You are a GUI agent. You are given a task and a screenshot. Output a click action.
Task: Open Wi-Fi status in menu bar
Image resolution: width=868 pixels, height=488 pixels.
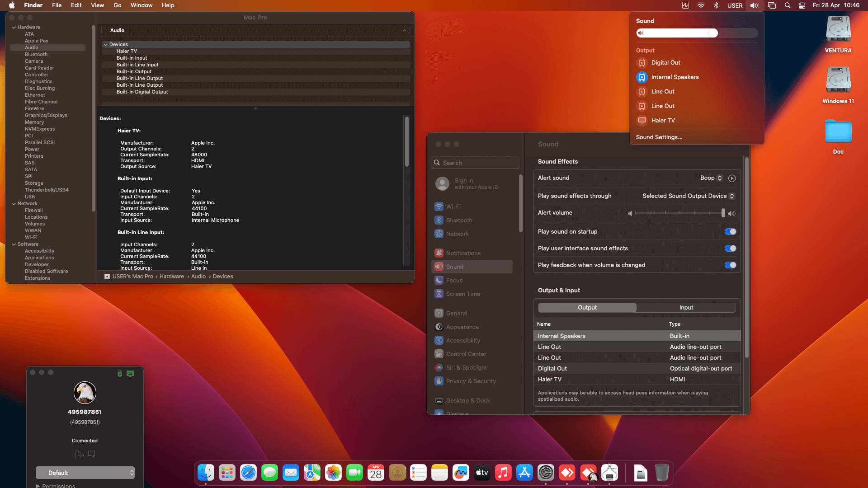click(x=701, y=5)
